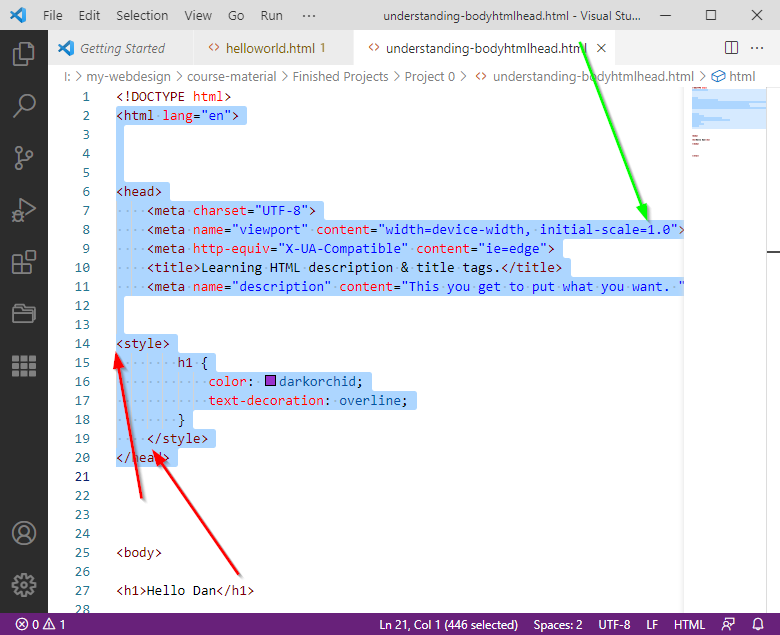Close the understanding-bodyhtmlhead.html tab
780x635 pixels.
(x=601, y=48)
